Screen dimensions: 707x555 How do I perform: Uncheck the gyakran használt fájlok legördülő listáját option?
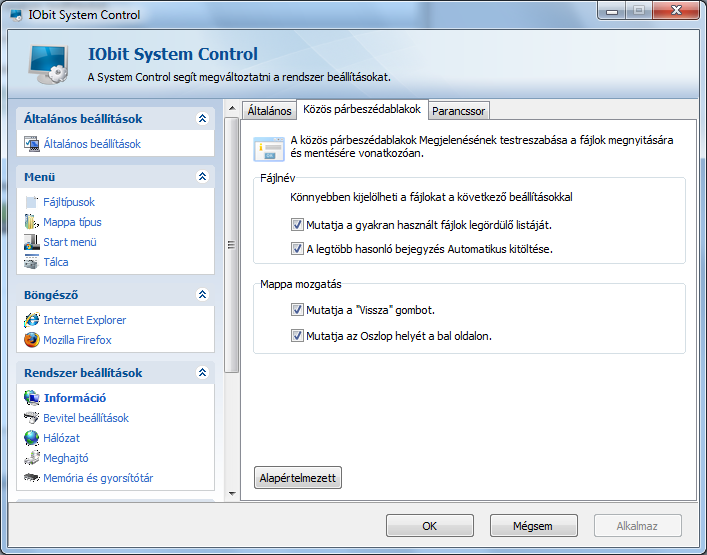pos(297,225)
